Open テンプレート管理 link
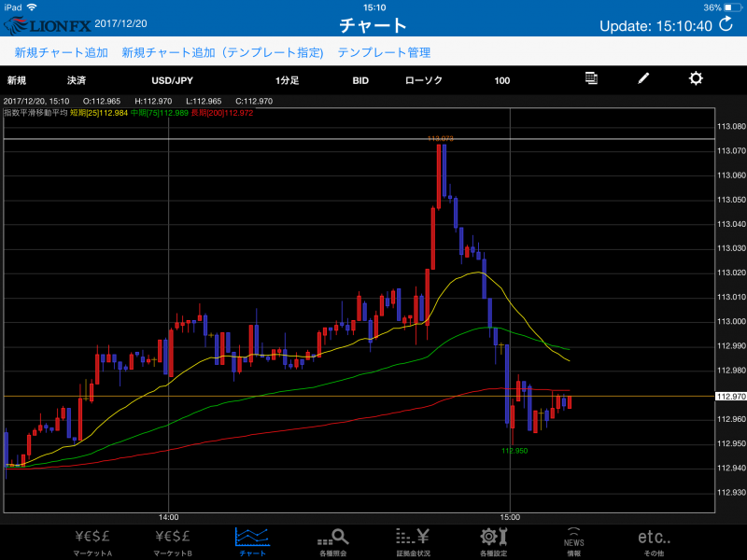The width and height of the screenshot is (747, 560). tap(384, 52)
